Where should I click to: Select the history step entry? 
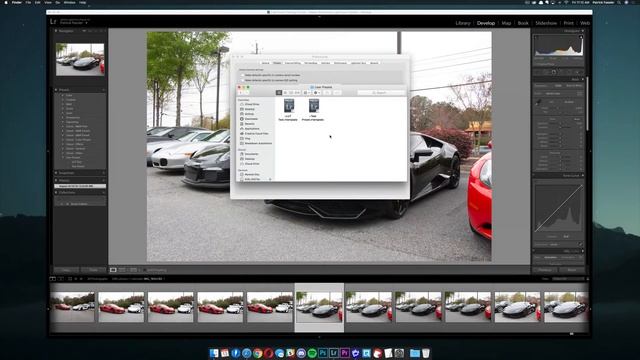click(x=80, y=186)
